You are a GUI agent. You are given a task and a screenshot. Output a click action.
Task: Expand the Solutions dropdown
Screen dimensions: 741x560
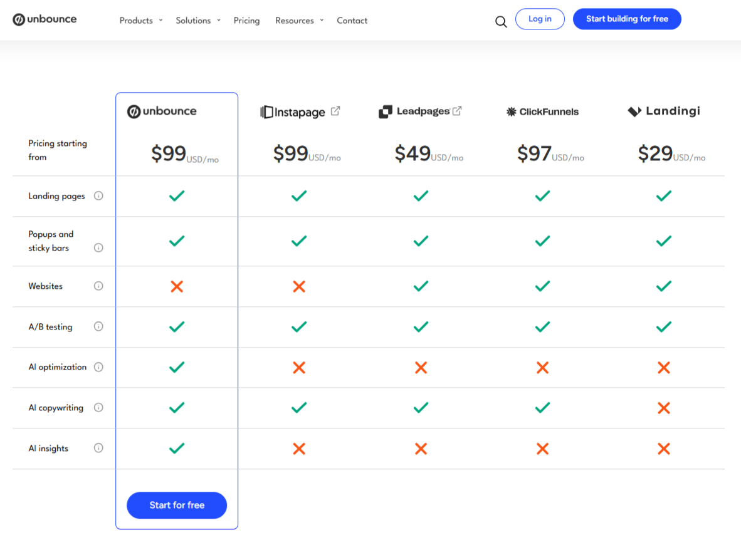pos(197,20)
